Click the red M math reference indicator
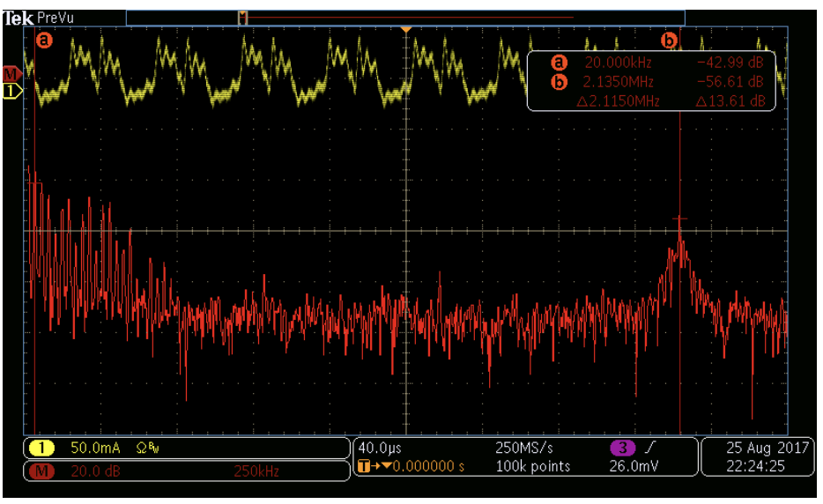The width and height of the screenshot is (823, 504). (11, 72)
